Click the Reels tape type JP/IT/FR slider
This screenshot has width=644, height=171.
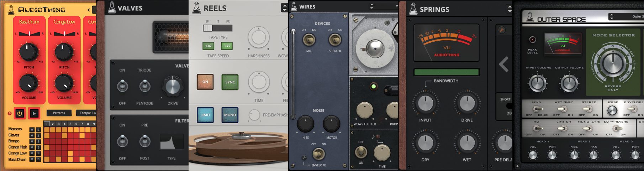218,28
